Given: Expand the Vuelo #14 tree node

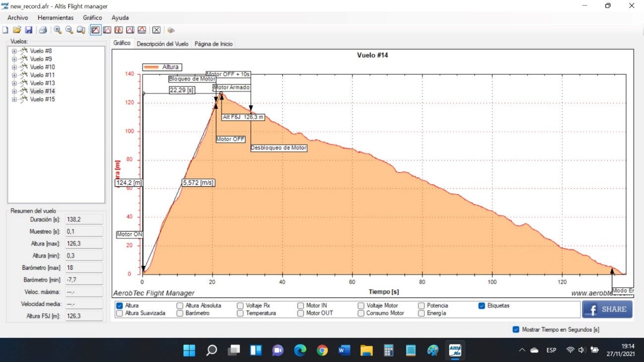Looking at the screenshot, I should 14,92.
